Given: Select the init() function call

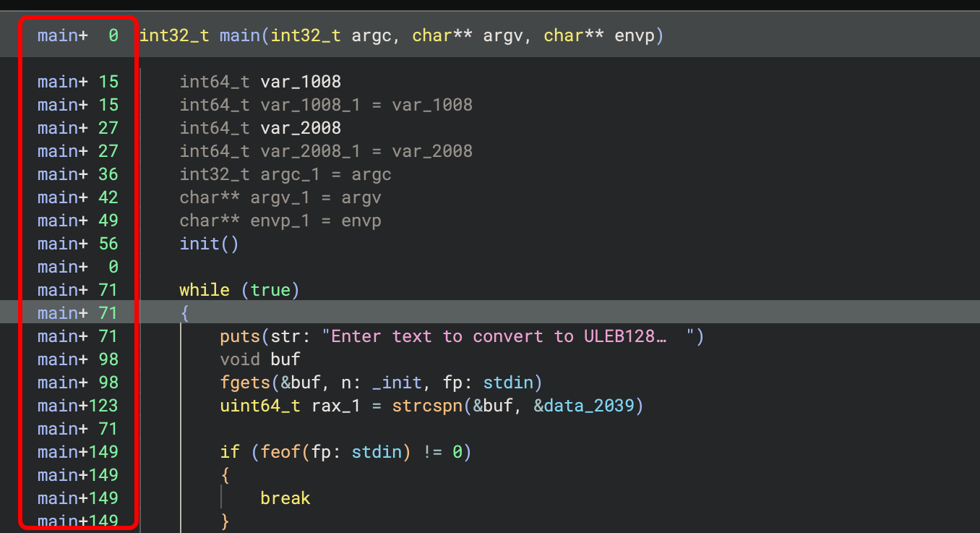Looking at the screenshot, I should pos(199,243).
